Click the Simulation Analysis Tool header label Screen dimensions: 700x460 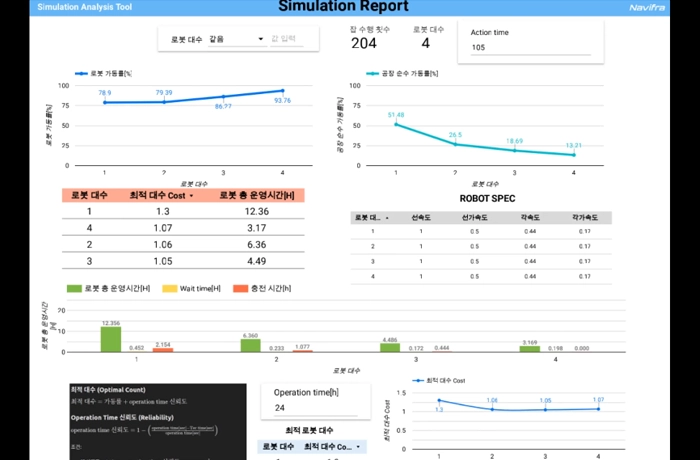click(85, 7)
